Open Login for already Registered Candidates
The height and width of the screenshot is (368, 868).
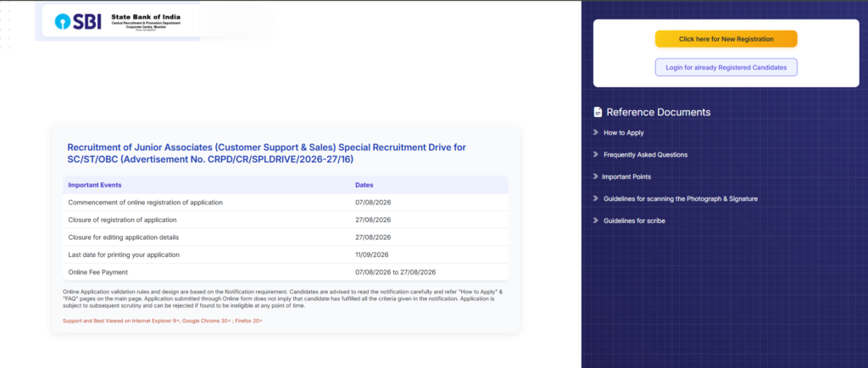tap(726, 67)
